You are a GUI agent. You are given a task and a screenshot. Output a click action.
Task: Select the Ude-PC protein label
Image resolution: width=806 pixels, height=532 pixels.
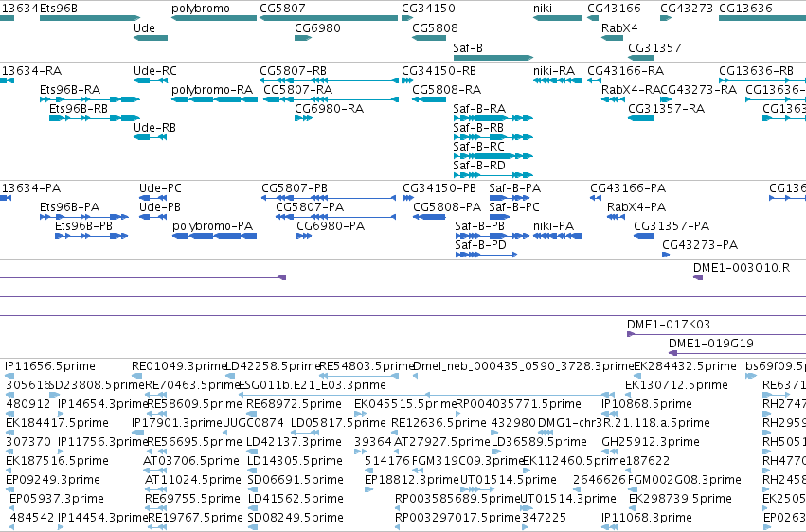(x=160, y=188)
